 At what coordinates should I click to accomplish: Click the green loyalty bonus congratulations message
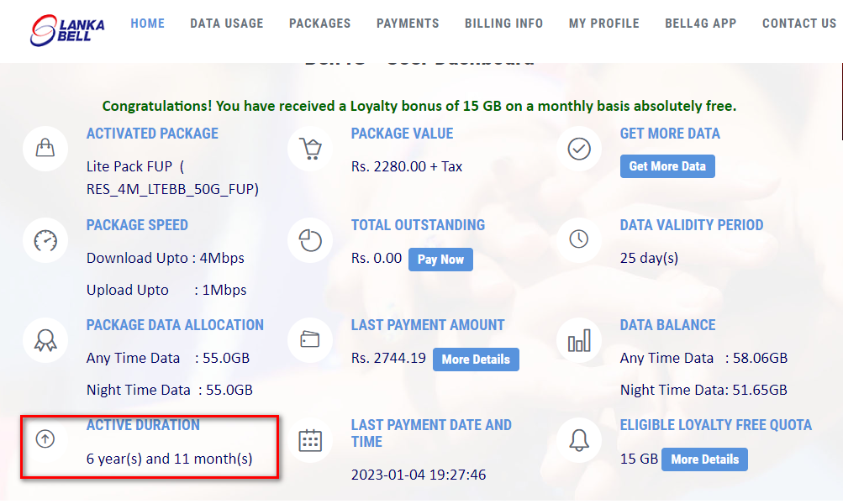419,107
